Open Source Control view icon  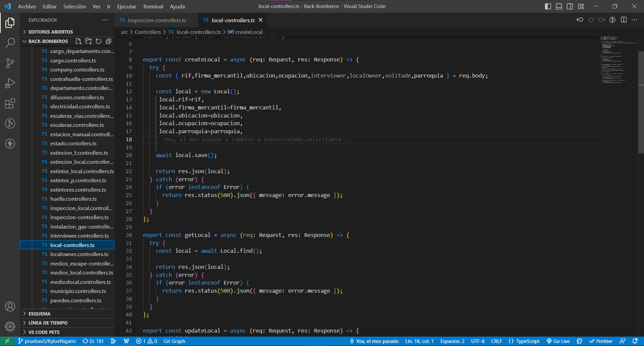point(10,63)
